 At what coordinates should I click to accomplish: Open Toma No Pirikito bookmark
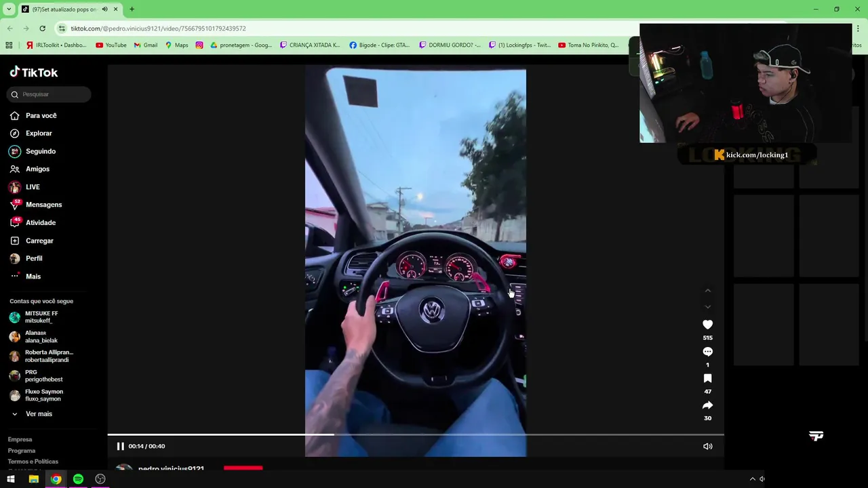[x=589, y=45]
